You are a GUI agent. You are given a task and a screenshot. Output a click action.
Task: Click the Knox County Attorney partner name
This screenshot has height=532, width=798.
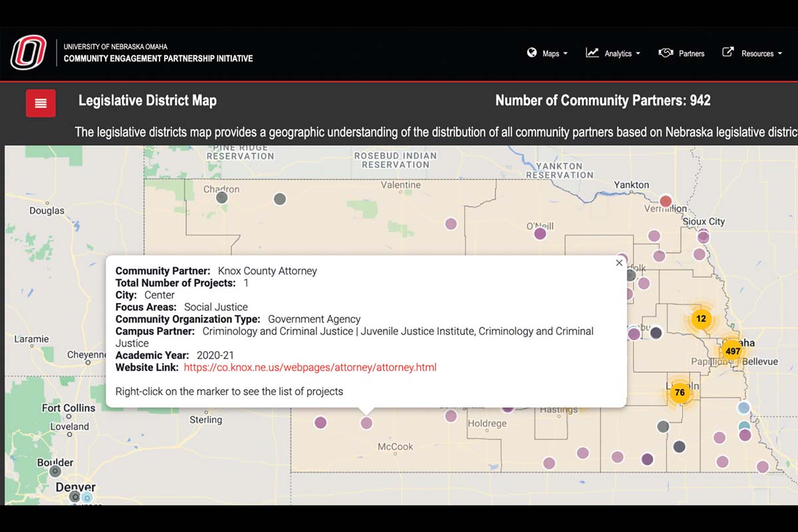click(267, 271)
